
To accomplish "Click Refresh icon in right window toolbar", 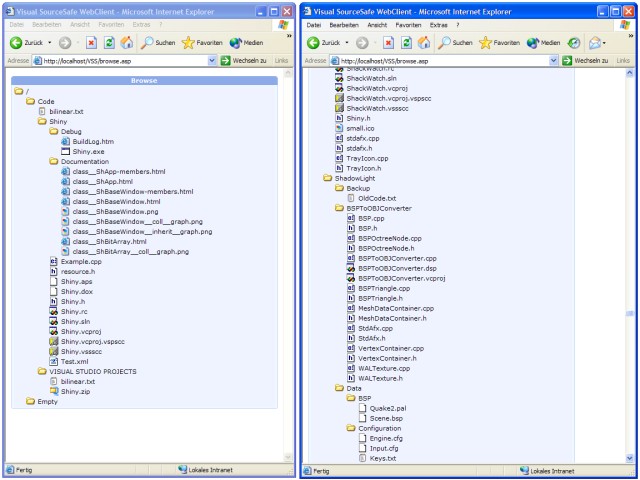I will pos(406,42).
